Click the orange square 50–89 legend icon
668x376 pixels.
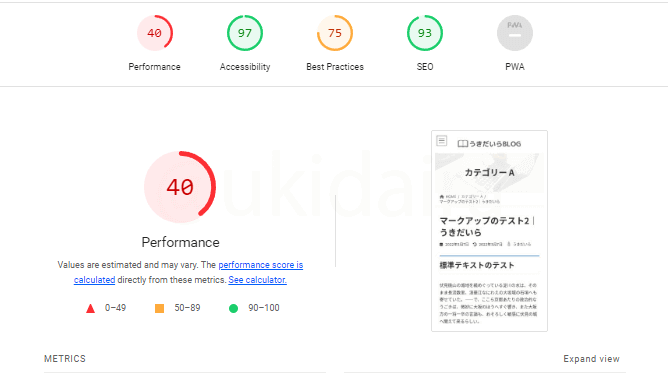(x=159, y=308)
